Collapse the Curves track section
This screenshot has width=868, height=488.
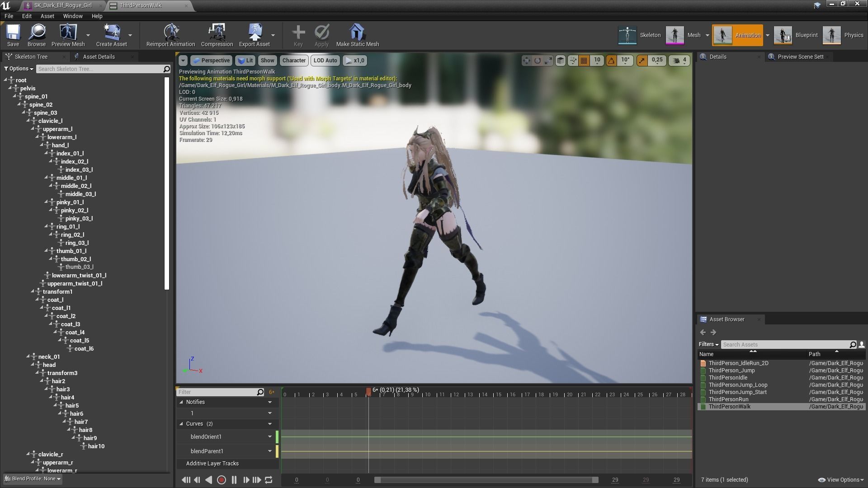pos(182,424)
